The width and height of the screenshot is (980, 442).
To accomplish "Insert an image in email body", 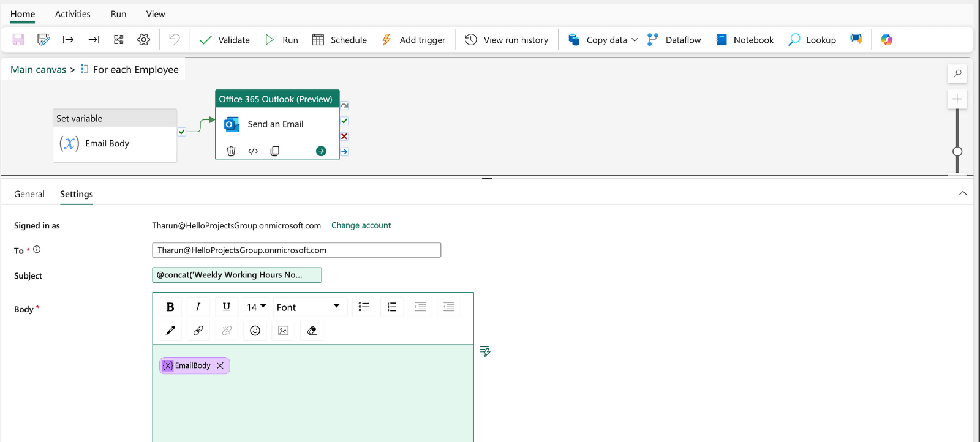I will coord(284,331).
